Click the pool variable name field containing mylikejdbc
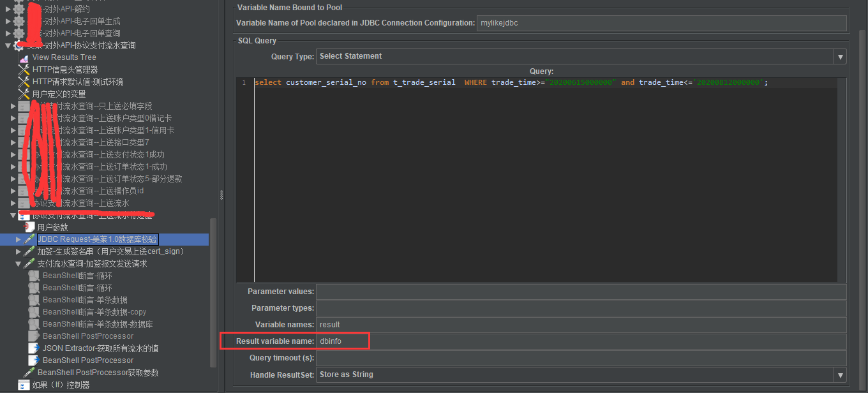Screen dimensions: 868x393 [x=661, y=23]
